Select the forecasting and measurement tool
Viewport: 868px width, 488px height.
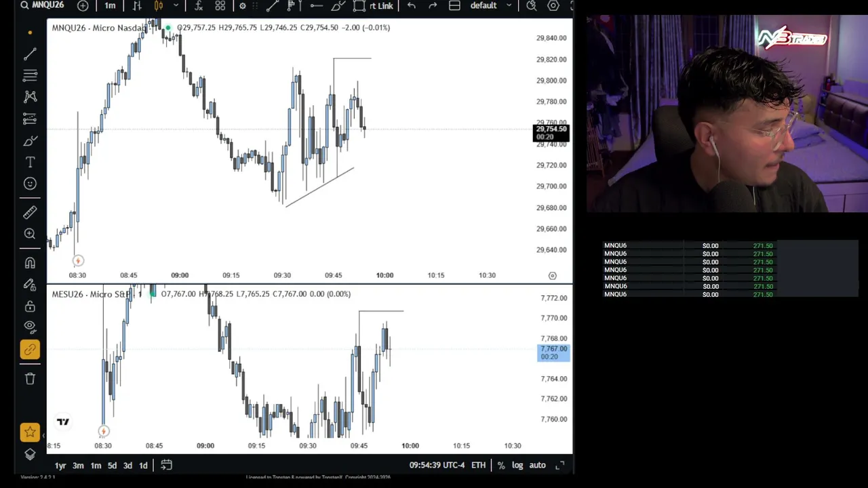point(30,119)
